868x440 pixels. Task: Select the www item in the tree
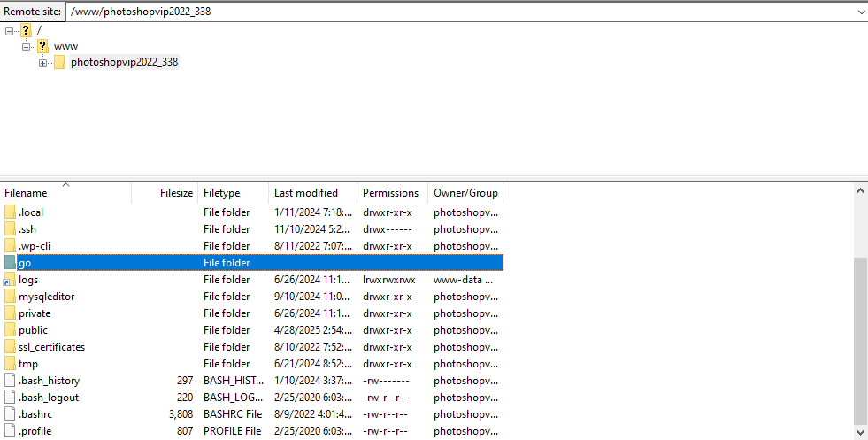(x=65, y=46)
